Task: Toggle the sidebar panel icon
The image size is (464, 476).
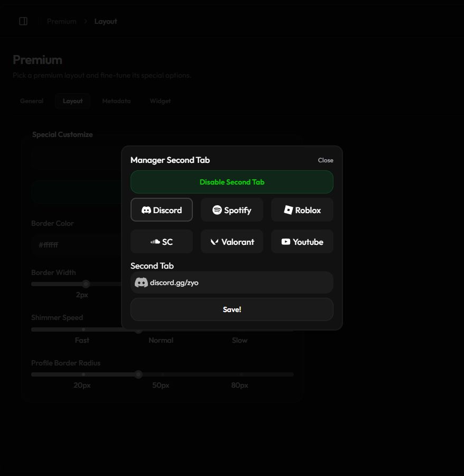Action: coord(23,21)
